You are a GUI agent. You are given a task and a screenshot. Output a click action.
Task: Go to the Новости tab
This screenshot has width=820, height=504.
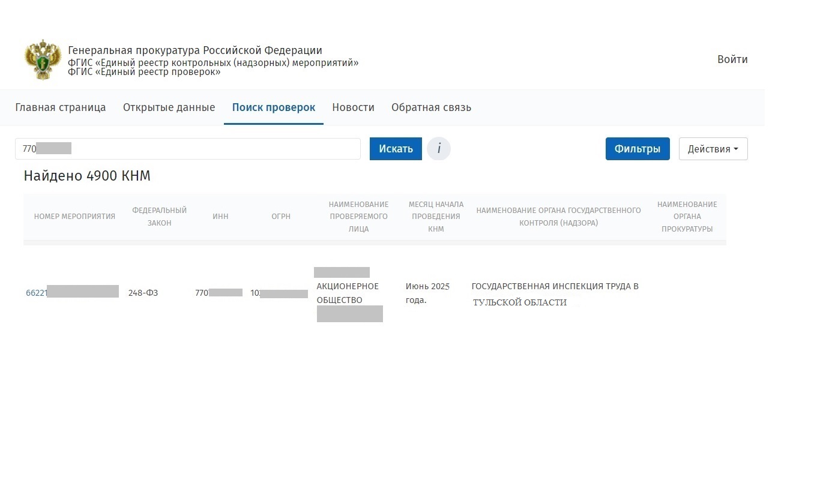(353, 107)
